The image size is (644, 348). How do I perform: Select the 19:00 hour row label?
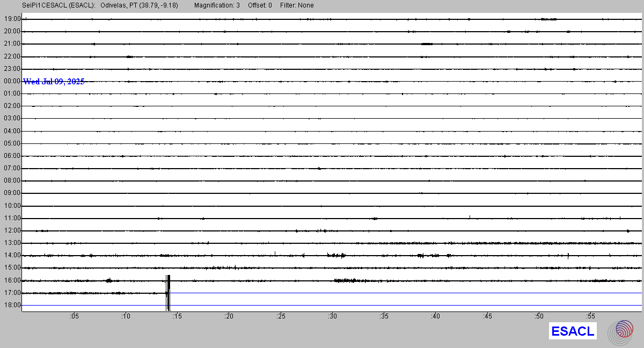point(12,19)
